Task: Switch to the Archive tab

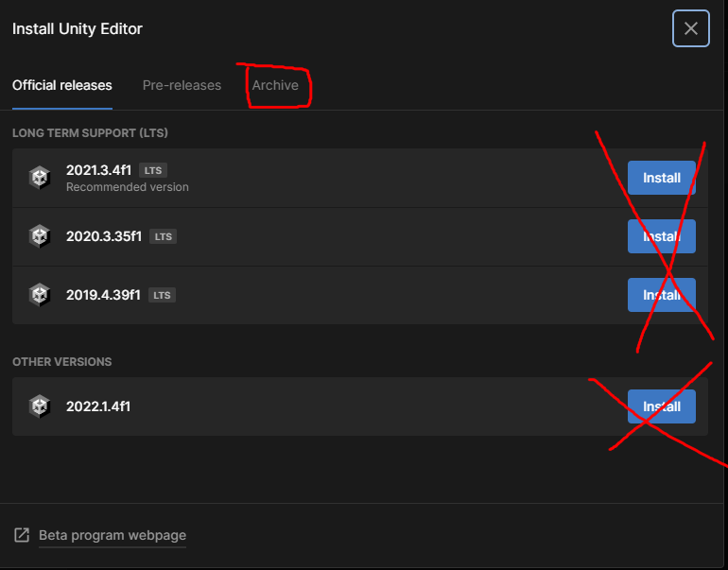Action: (275, 85)
